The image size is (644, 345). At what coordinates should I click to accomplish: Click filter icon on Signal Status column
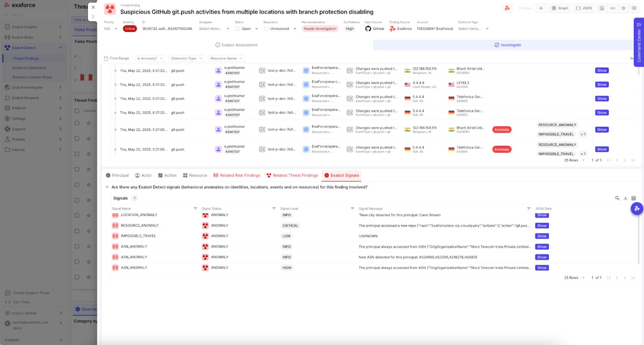[274, 209]
